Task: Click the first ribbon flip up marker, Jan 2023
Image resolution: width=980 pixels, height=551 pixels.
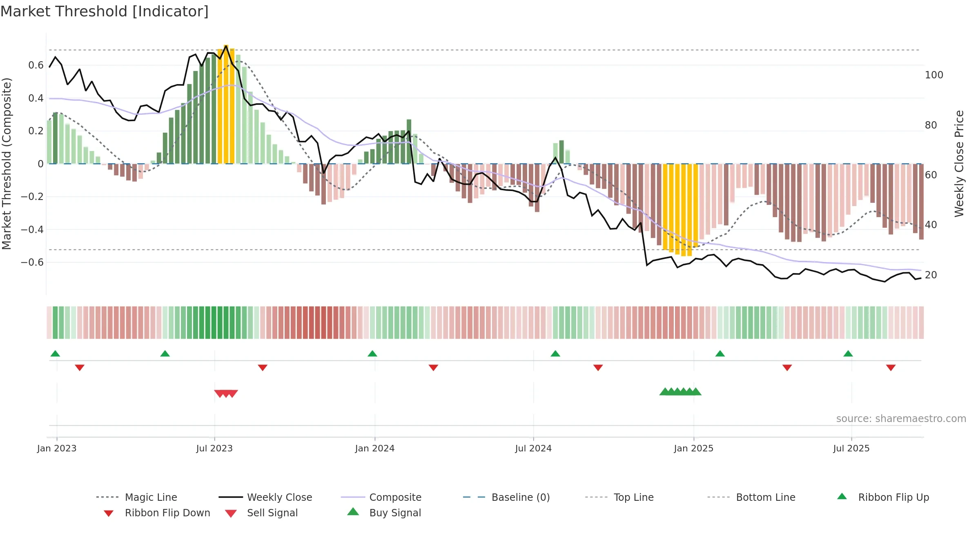Action: point(55,353)
